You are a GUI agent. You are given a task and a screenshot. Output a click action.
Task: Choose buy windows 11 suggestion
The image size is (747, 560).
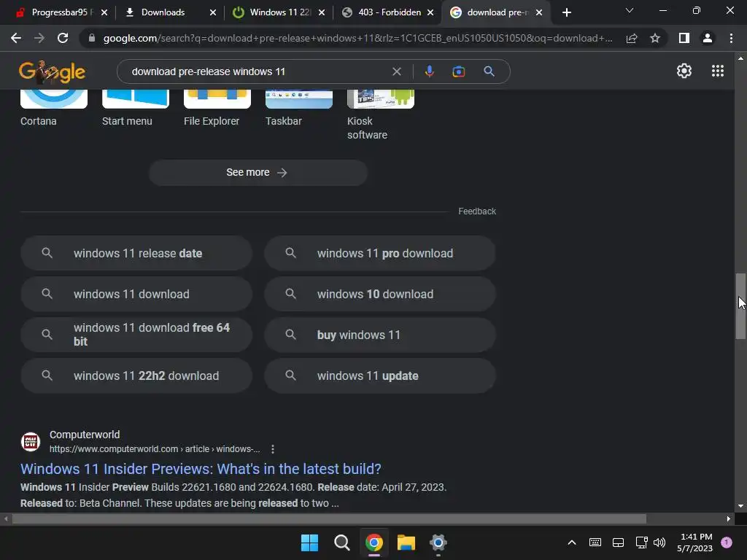380,335
